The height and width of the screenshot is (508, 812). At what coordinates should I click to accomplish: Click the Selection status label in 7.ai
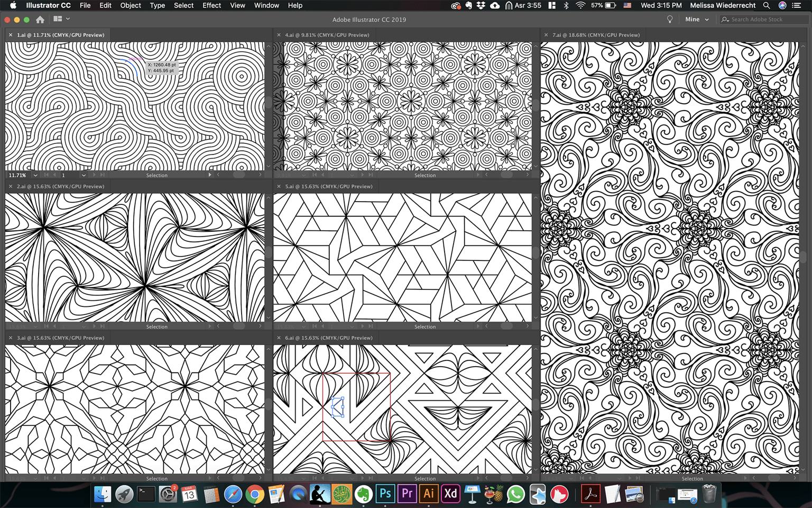pos(692,478)
